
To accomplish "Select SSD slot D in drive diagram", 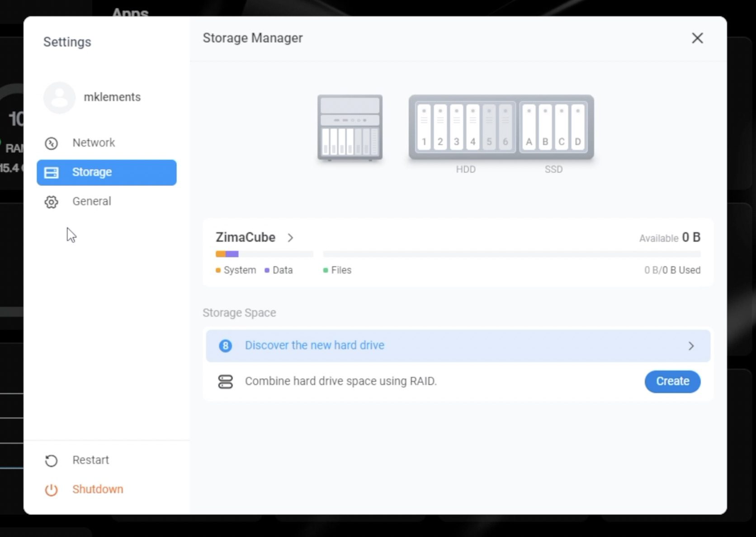I will [577, 127].
